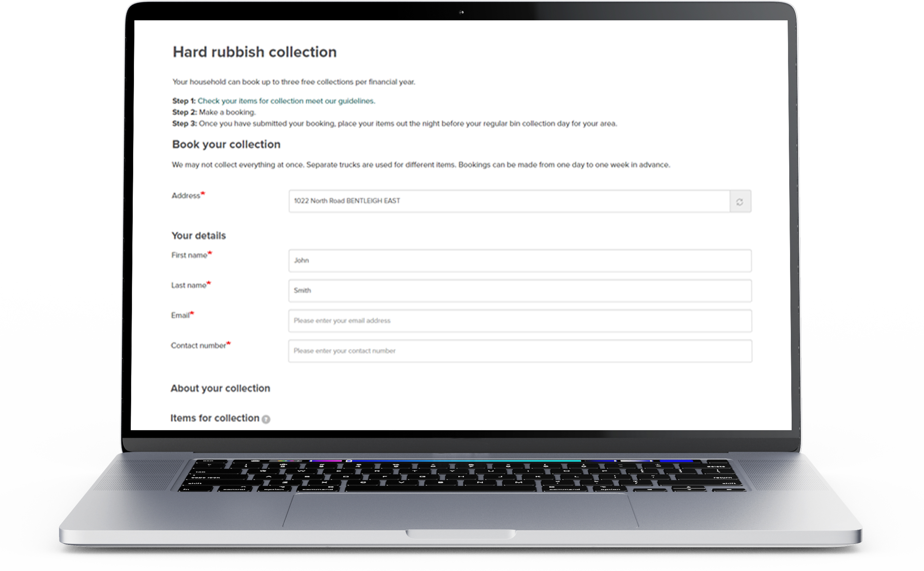The height and width of the screenshot is (571, 924).
Task: Click the Last name field containing Smith
Action: [x=520, y=291]
